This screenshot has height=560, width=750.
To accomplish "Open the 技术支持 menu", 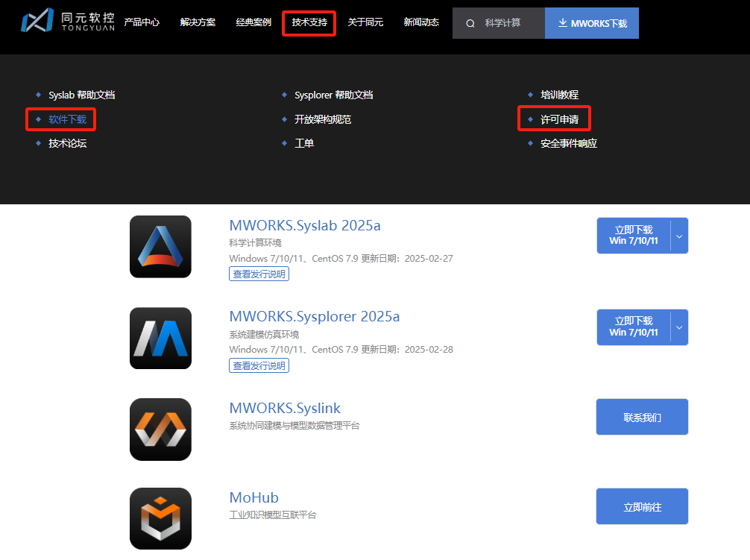I will (x=309, y=22).
